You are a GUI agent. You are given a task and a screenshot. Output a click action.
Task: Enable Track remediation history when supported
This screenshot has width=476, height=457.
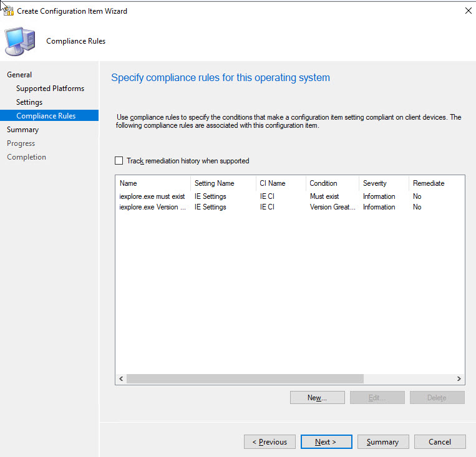click(x=119, y=161)
